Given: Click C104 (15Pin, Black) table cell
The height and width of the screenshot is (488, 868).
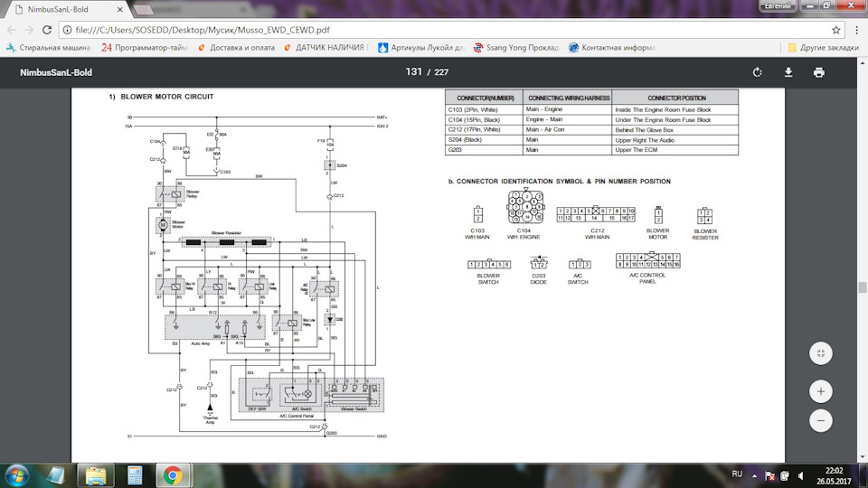Looking at the screenshot, I should point(483,119).
